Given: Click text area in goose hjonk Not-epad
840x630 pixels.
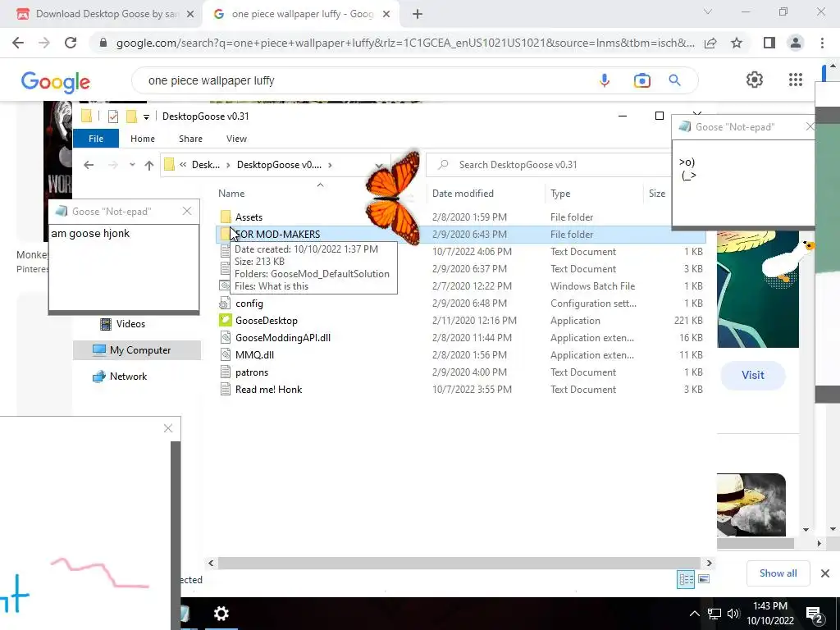Looking at the screenshot, I should tap(124, 267).
